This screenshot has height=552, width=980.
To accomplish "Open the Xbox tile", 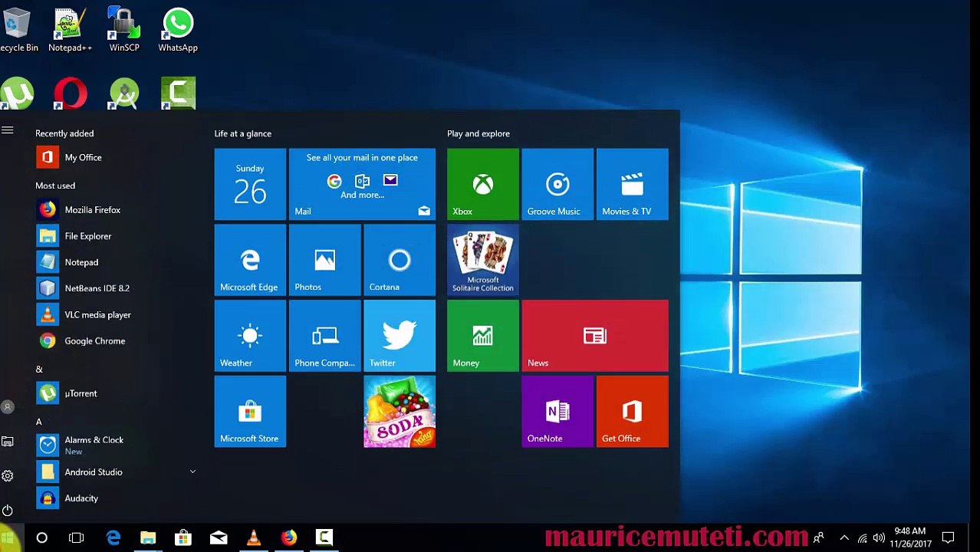I will [x=483, y=184].
